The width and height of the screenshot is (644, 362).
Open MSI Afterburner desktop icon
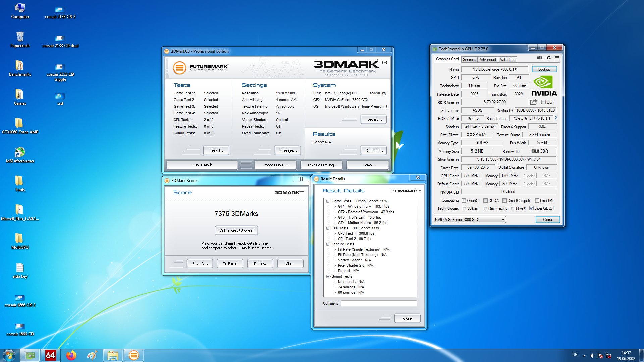point(20,153)
